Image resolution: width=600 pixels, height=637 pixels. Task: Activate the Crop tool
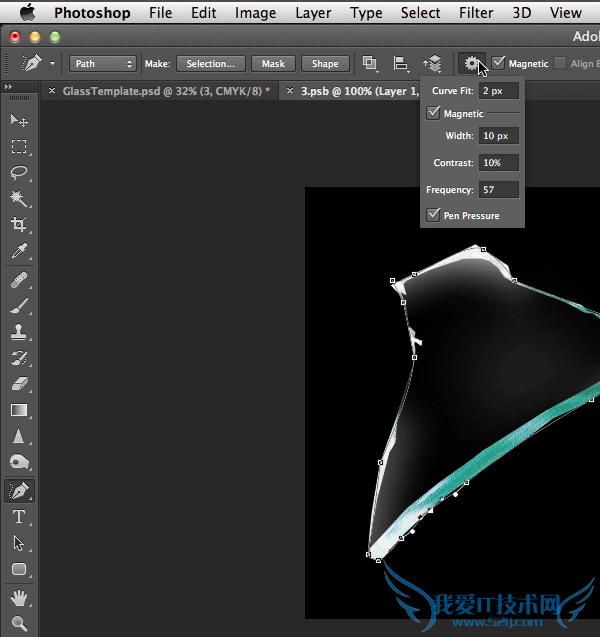19,225
